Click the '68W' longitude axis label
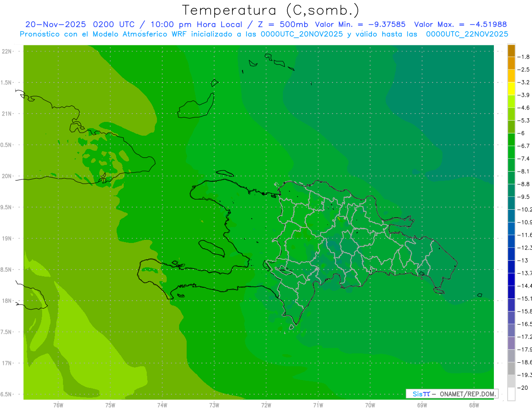This screenshot has height=411, width=532. 474,405
